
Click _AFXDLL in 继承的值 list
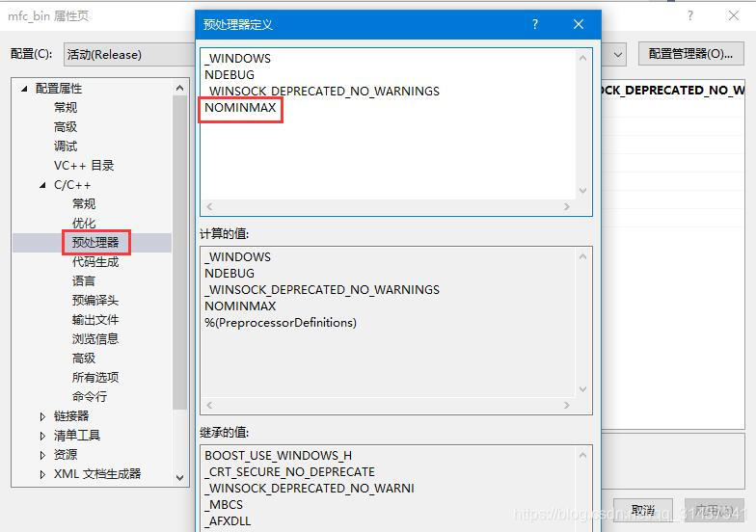click(228, 520)
